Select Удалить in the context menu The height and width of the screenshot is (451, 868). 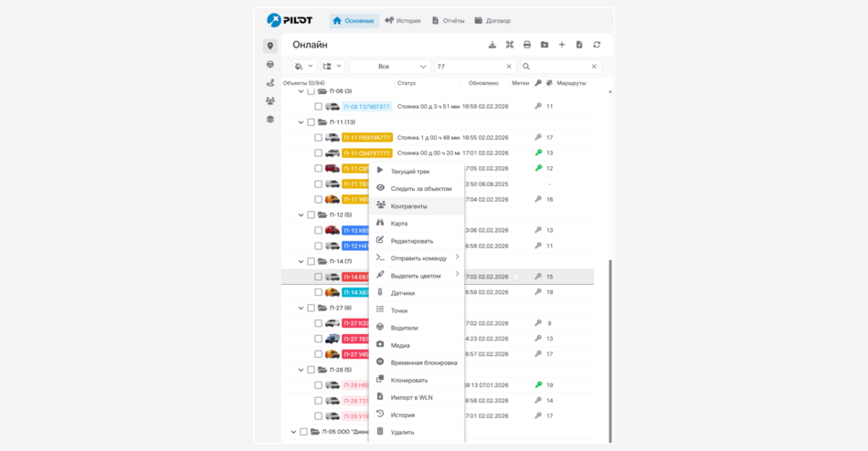pyautogui.click(x=402, y=432)
